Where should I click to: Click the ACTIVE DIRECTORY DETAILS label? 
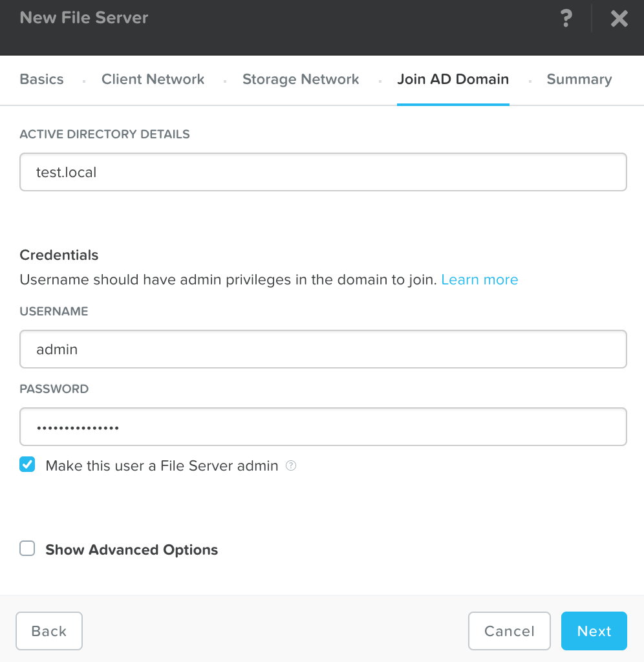105,134
